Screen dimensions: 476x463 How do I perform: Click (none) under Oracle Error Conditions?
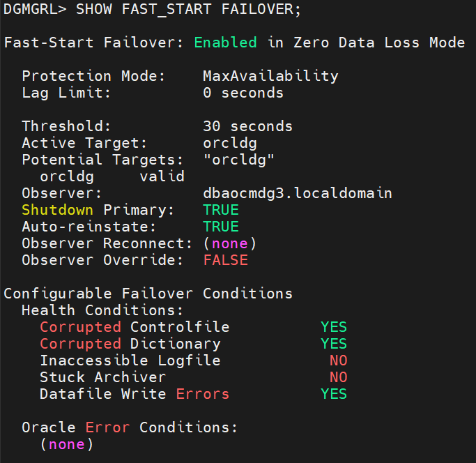pos(66,444)
